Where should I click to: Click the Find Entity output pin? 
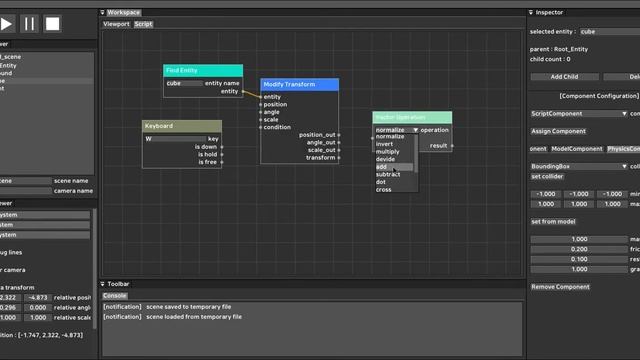(243, 91)
